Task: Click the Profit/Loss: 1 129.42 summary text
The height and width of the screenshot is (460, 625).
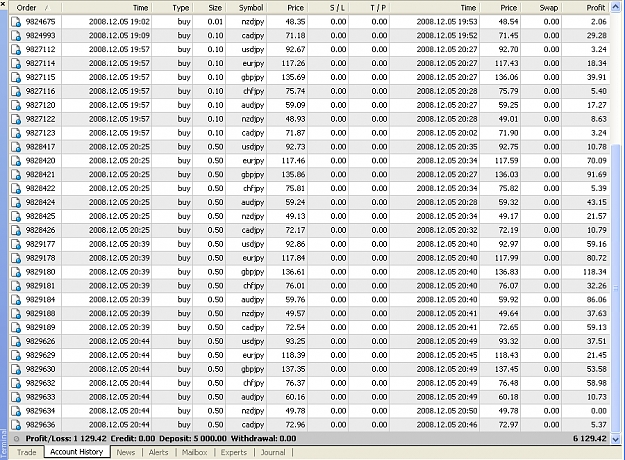Action: tap(66, 439)
